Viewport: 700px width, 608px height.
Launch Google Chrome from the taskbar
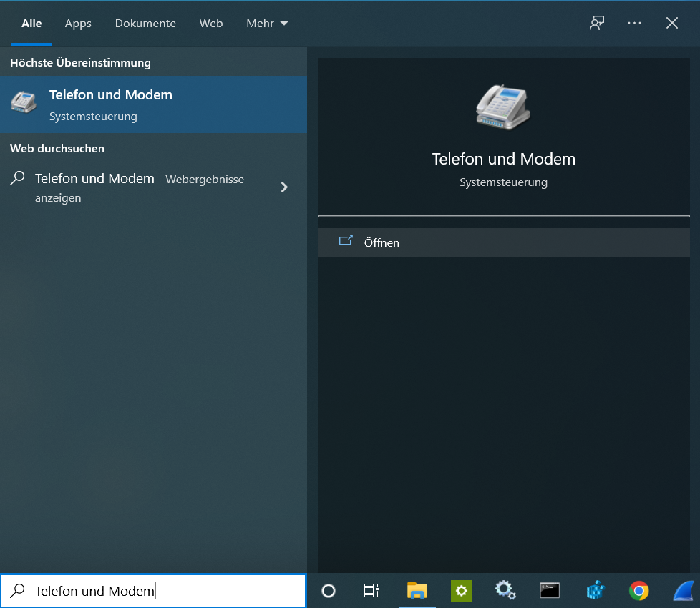638,591
